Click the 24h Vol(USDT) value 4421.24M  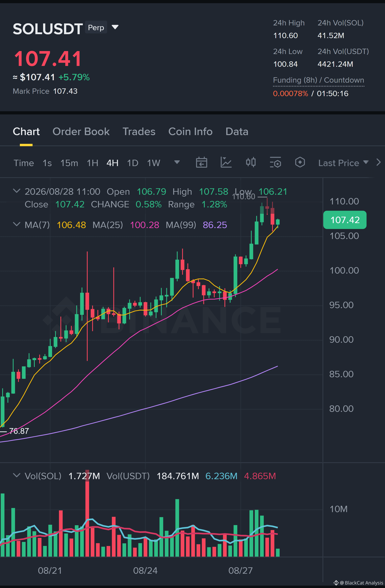tap(335, 64)
